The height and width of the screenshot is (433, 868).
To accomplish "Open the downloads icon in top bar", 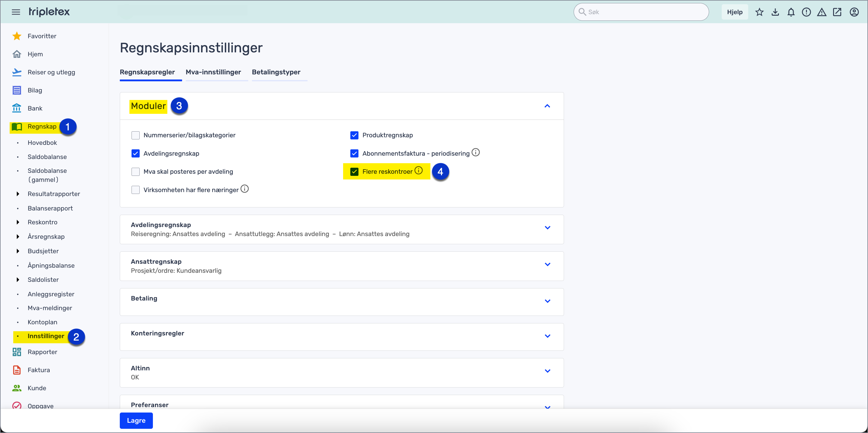I will tap(775, 12).
